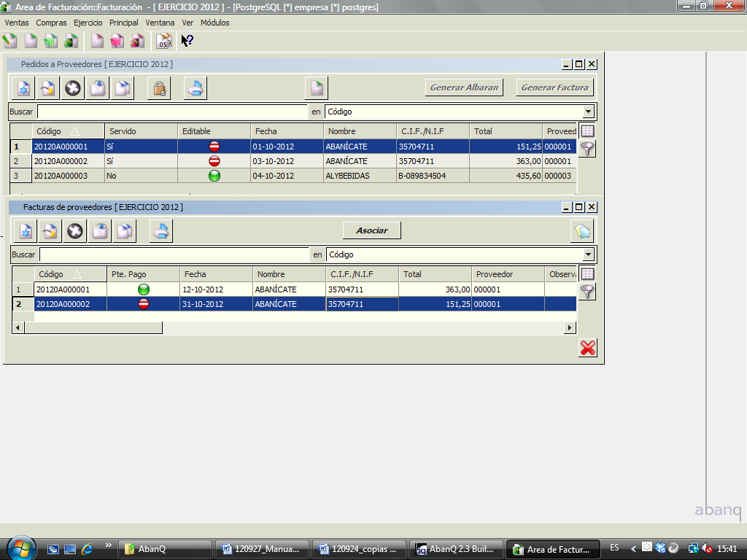
Task: Create new record in Facturas de proveedores
Action: click(26, 231)
